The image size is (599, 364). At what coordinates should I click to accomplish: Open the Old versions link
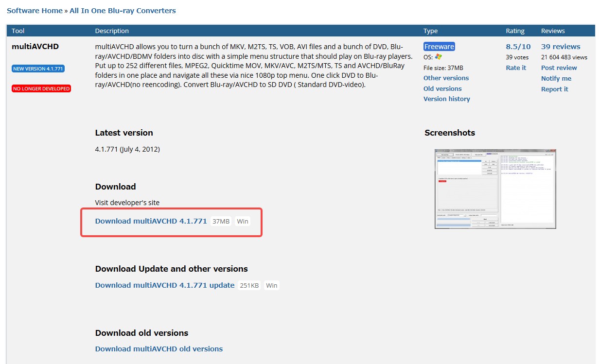pyautogui.click(x=442, y=88)
